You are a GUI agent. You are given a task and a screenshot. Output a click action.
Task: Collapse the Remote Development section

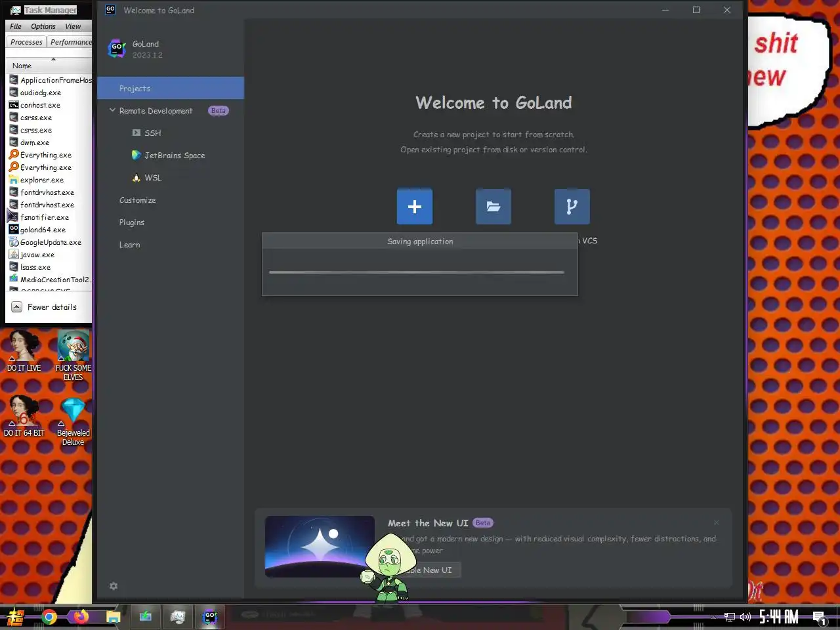112,110
